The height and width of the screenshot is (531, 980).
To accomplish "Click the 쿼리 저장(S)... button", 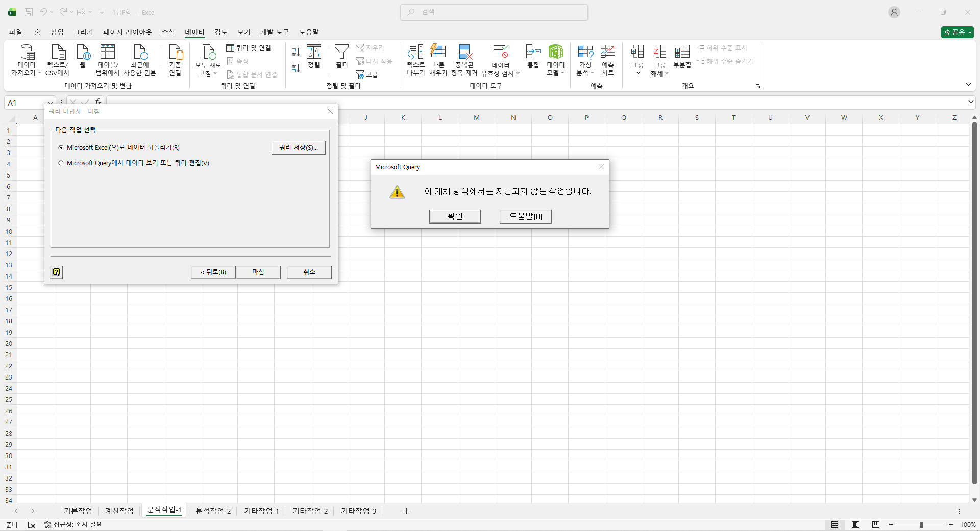I will coord(299,148).
